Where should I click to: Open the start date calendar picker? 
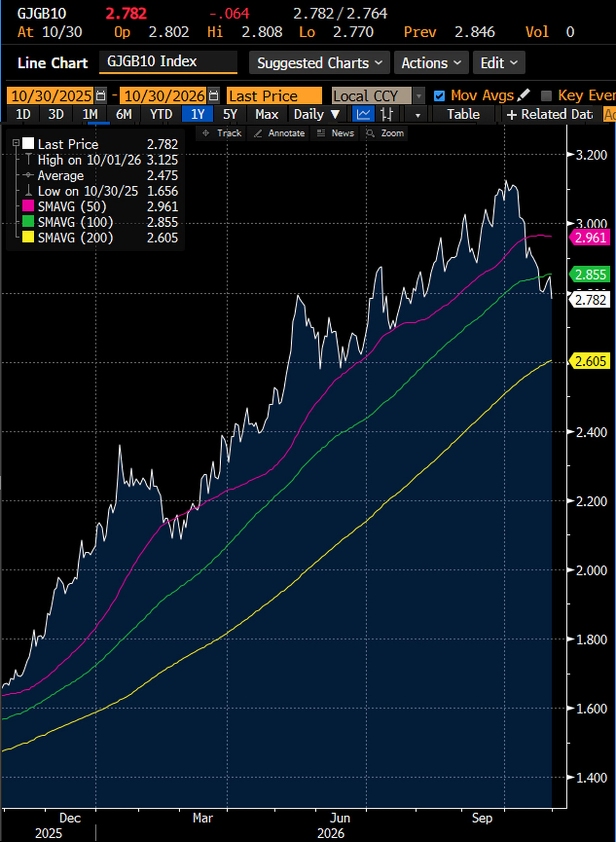coord(101,96)
